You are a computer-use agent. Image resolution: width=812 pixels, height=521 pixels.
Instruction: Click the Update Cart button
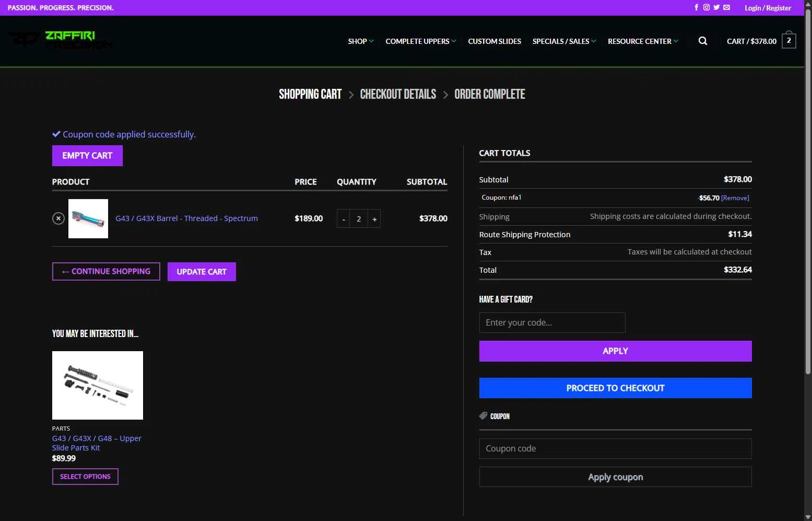tap(202, 272)
